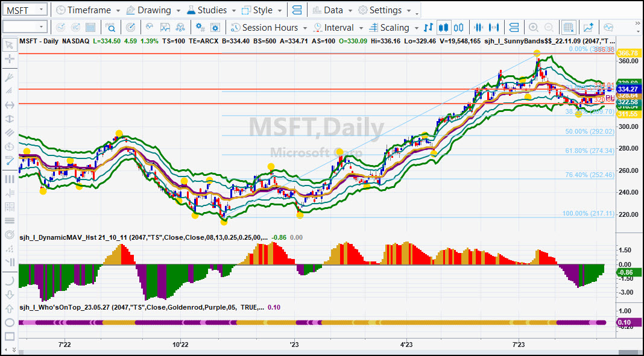Viewport: 644px width, 356px height.
Task: Open the Studies menu
Action: tap(206, 10)
